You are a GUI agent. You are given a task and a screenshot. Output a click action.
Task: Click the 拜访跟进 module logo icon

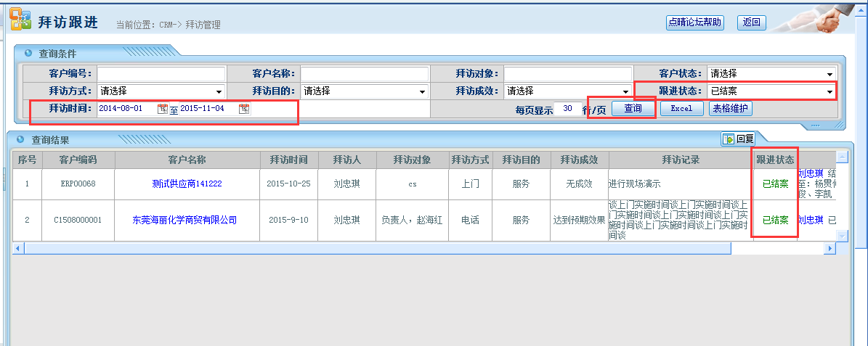(x=20, y=20)
